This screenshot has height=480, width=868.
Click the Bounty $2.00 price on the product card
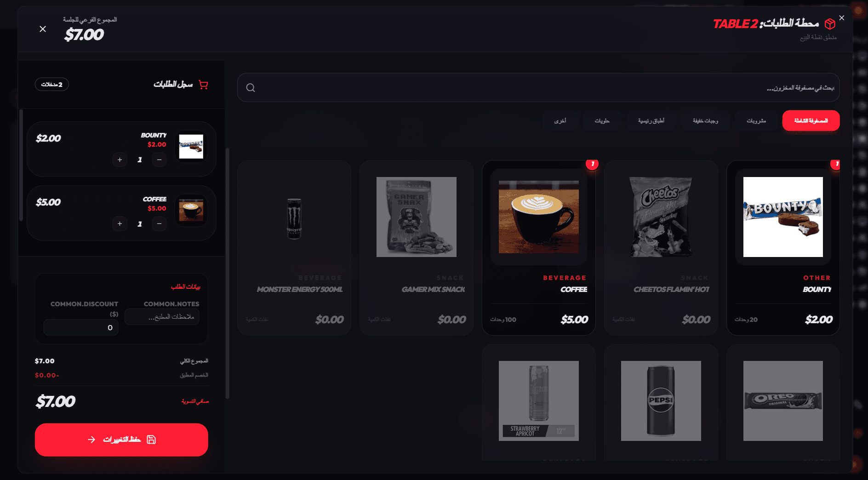818,319
